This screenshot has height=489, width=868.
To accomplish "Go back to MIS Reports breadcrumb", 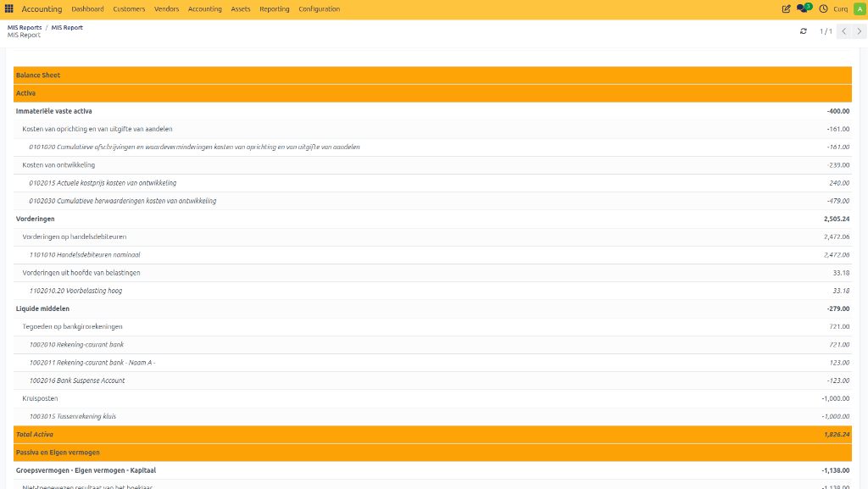I will point(25,27).
